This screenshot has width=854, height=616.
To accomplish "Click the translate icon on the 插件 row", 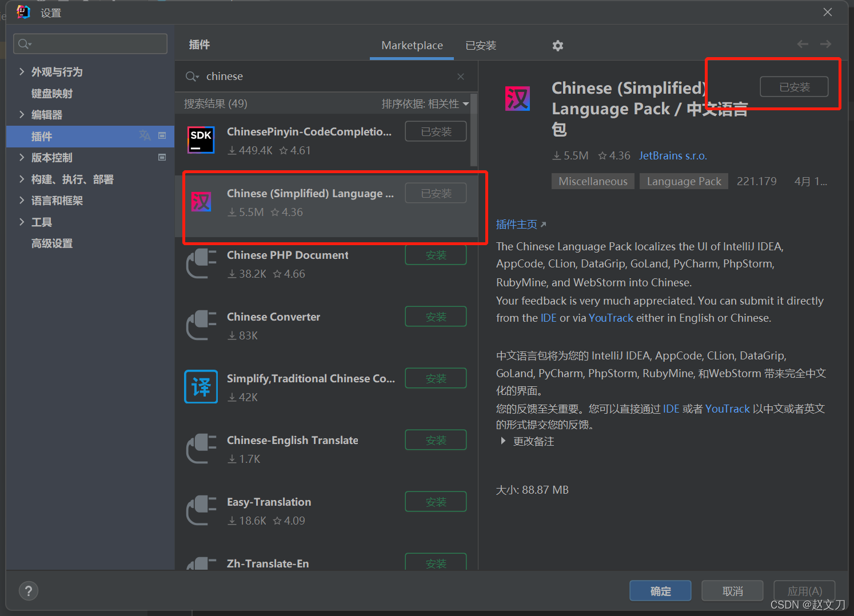I will coord(145,135).
